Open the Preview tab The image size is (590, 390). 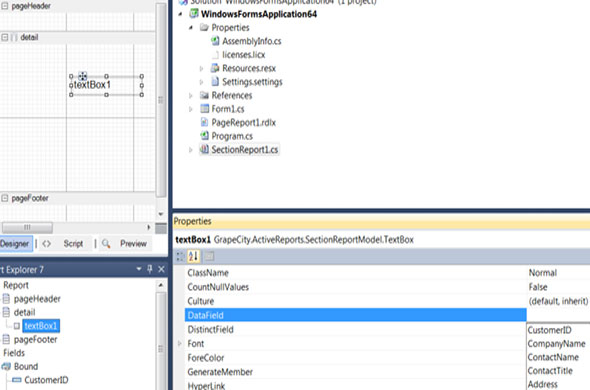click(133, 244)
